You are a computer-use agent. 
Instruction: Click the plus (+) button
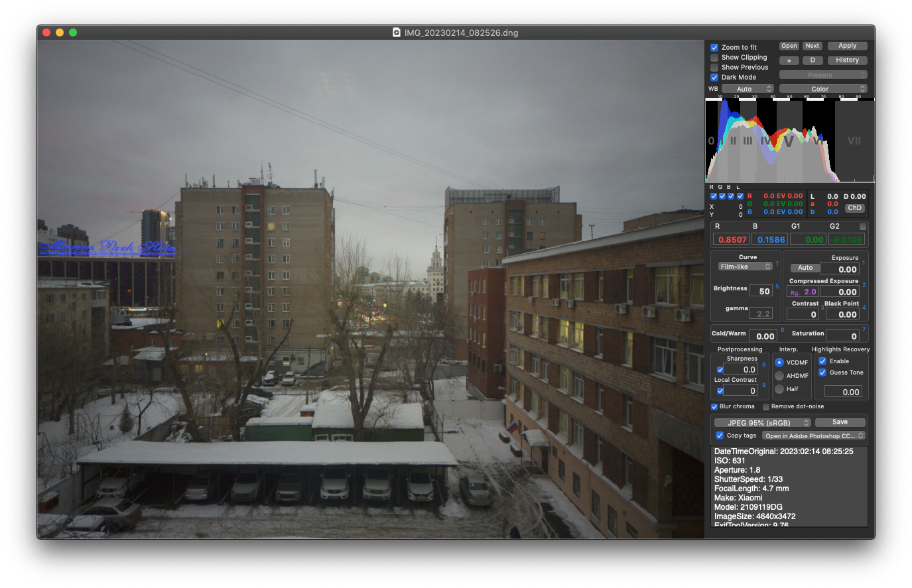789,60
